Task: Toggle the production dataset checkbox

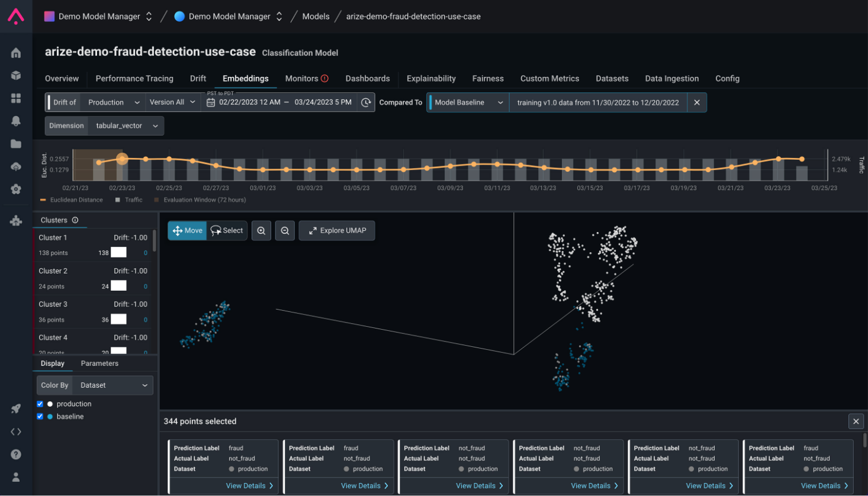Action: (x=40, y=404)
